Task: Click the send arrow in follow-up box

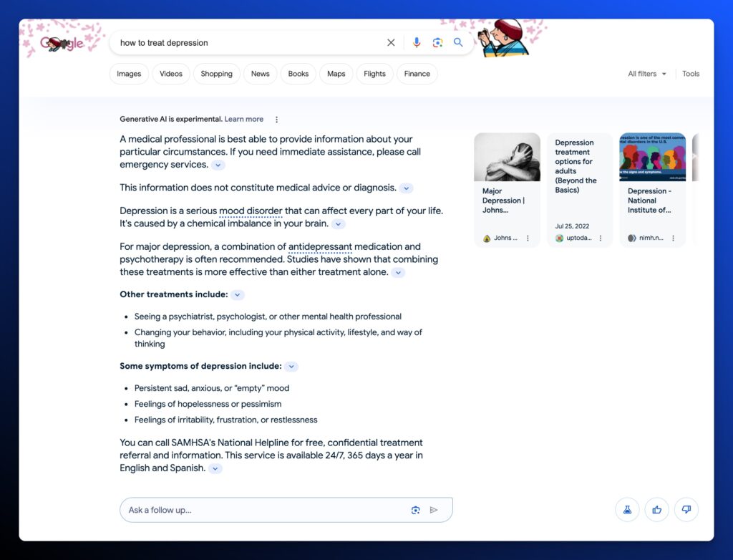Action: (434, 510)
